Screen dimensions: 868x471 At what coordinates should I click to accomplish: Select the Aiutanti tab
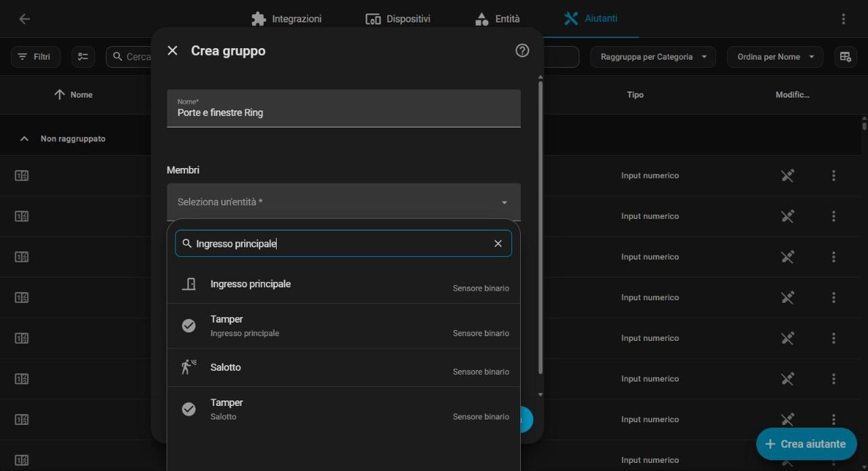[591, 19]
